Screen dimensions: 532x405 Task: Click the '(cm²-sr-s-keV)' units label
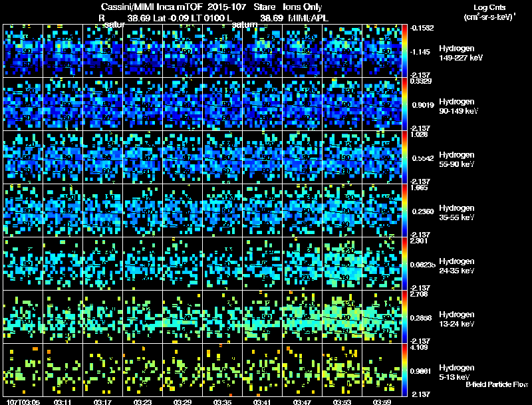[489, 17]
